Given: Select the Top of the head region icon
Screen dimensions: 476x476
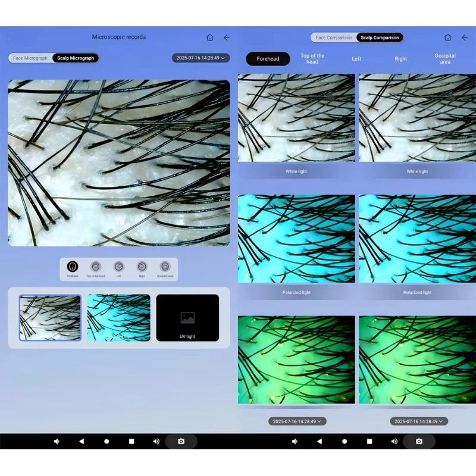Looking at the screenshot, I should 96,267.
